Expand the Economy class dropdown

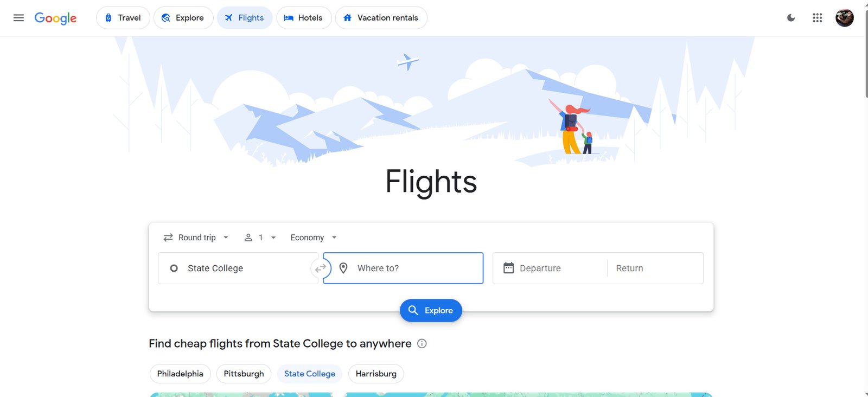[314, 238]
